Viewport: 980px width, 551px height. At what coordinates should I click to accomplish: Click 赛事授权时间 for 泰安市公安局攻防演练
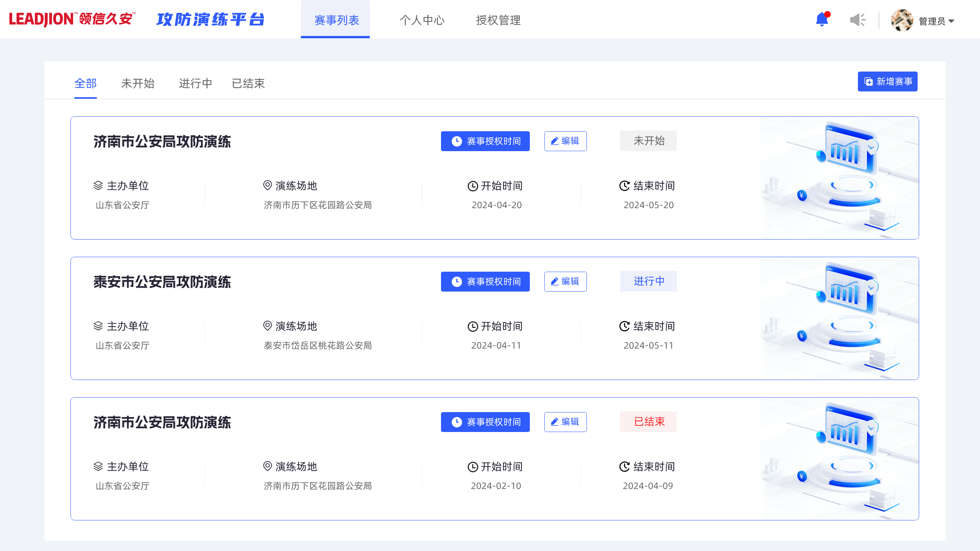485,282
